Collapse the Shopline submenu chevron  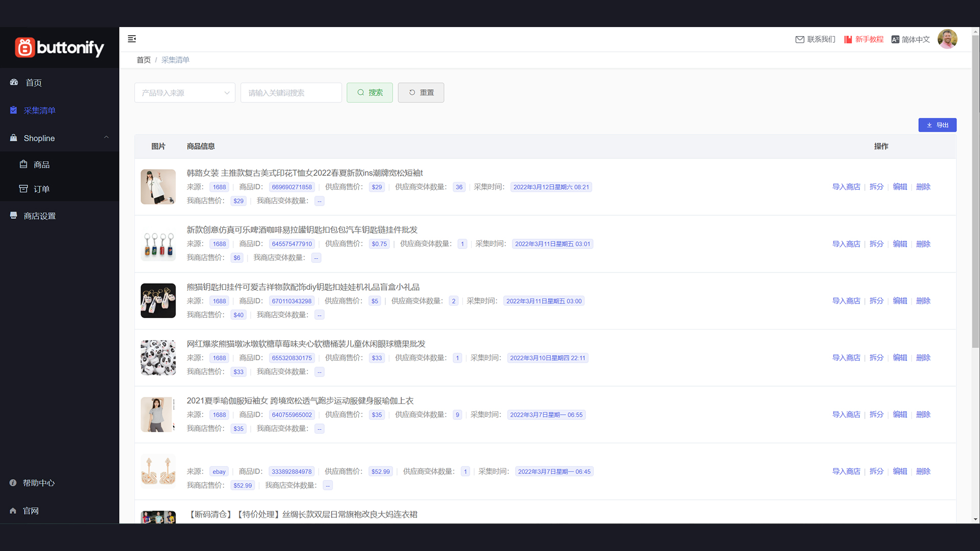[x=106, y=137]
